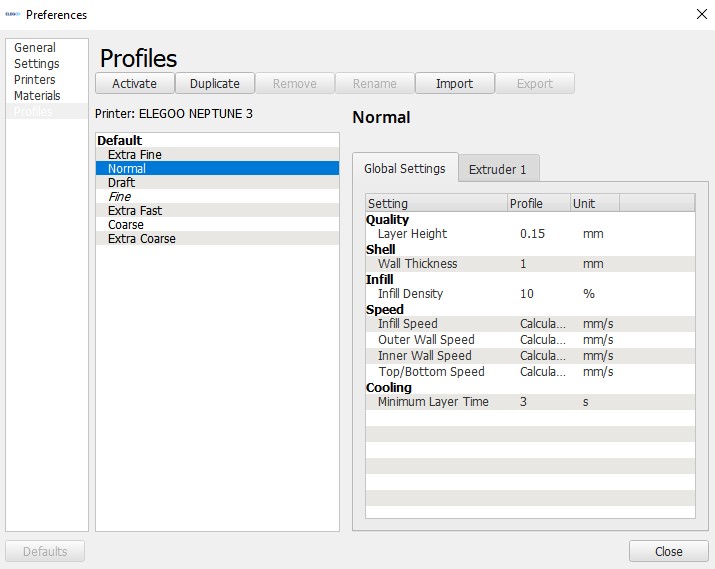This screenshot has width=715, height=569.
Task: Switch to the Global Settings tab
Action: pyautogui.click(x=405, y=168)
